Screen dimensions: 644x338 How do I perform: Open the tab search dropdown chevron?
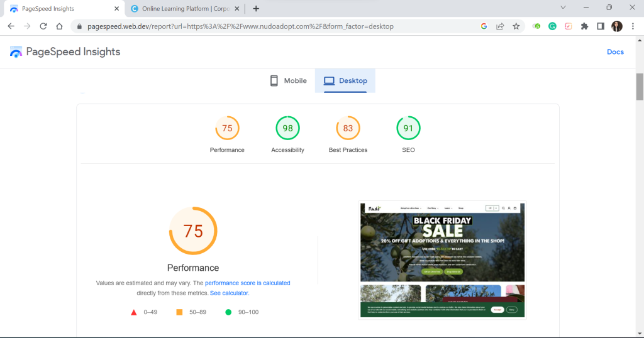click(x=563, y=8)
